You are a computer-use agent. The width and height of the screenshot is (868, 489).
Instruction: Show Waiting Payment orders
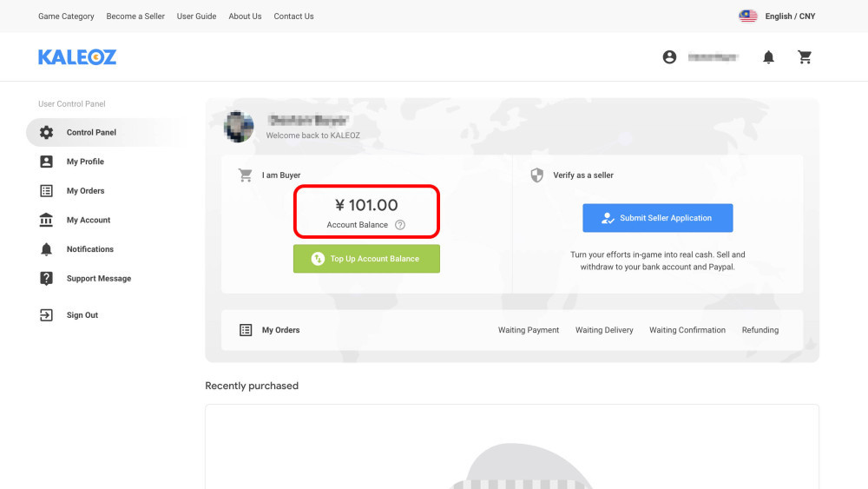click(529, 330)
